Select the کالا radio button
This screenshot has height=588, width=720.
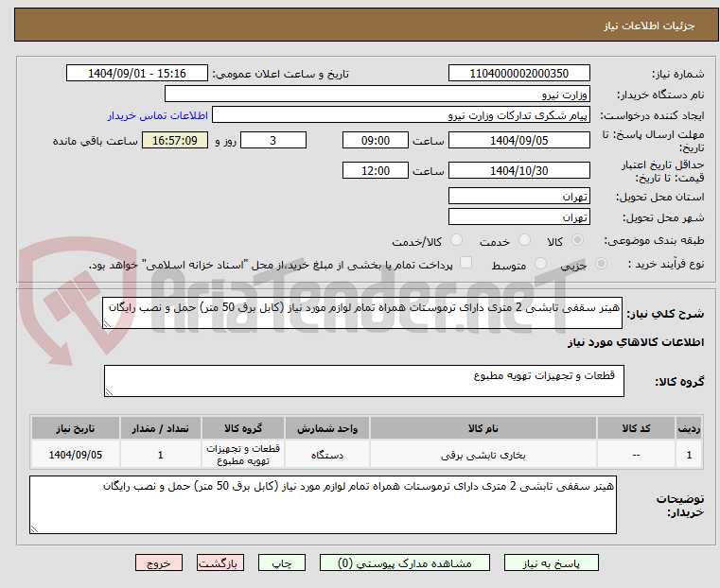point(578,240)
